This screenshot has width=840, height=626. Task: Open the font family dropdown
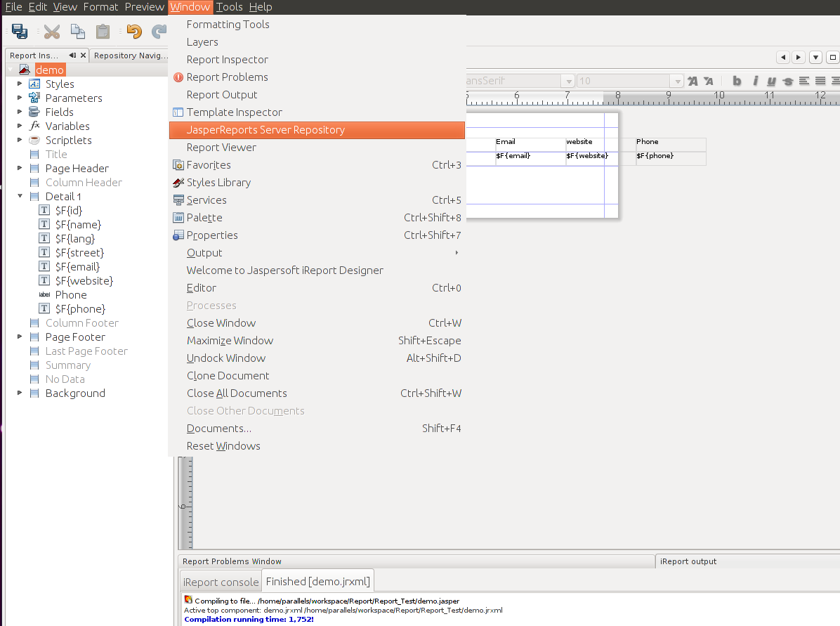coord(568,81)
